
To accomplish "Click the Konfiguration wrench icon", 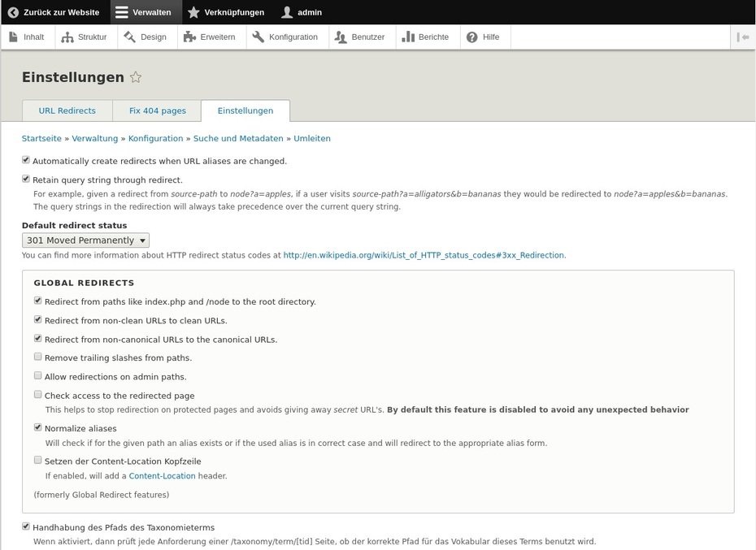I will [x=259, y=37].
